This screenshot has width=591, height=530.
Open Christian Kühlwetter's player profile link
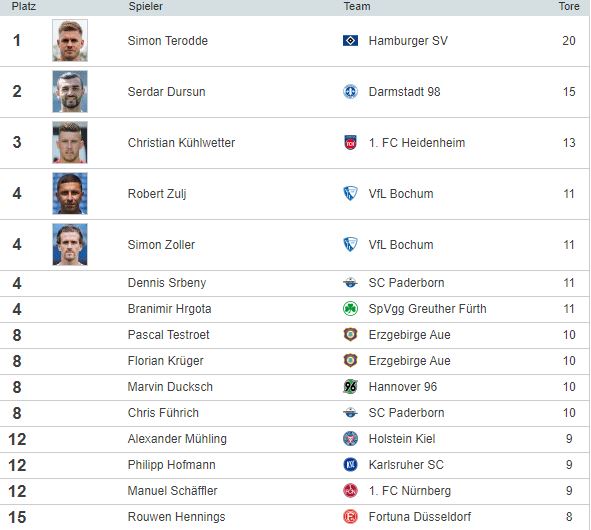click(x=181, y=142)
